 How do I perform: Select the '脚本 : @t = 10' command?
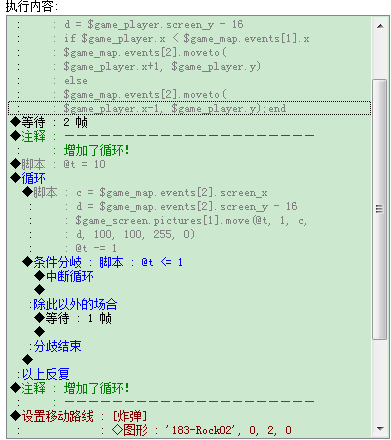(x=58, y=164)
